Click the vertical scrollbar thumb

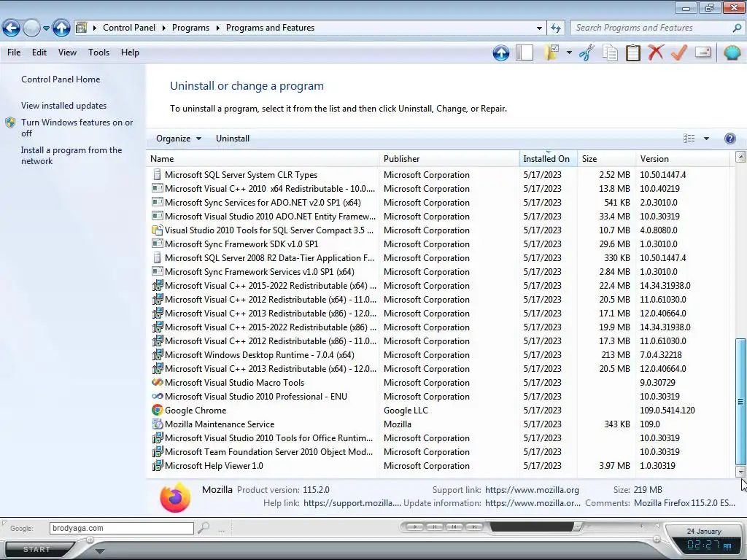point(741,402)
